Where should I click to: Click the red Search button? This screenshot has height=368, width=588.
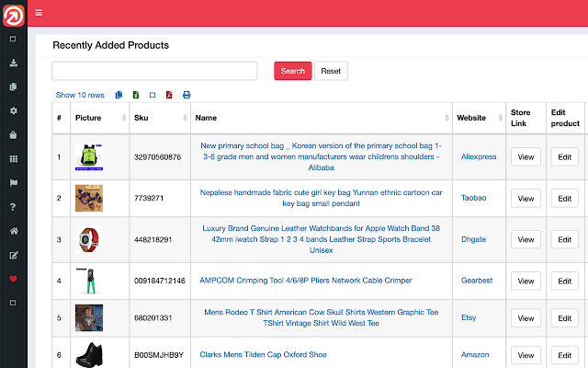point(292,71)
